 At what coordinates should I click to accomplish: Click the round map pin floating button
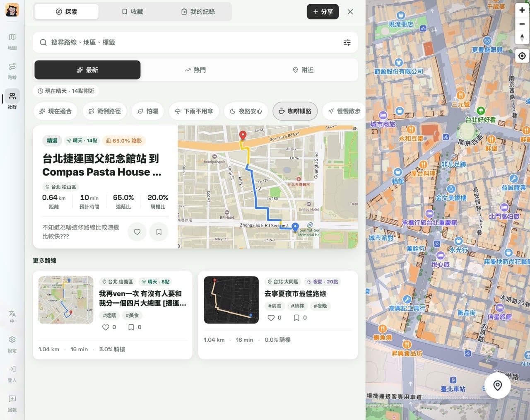[497, 386]
